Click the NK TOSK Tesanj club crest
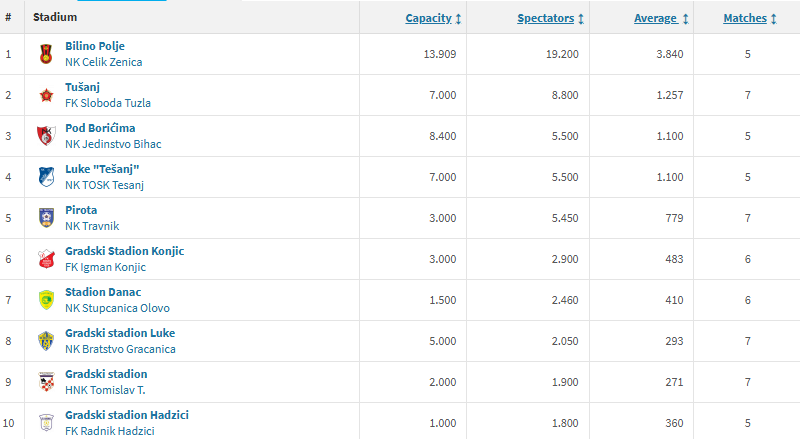This screenshot has height=439, width=800. pos(46,177)
